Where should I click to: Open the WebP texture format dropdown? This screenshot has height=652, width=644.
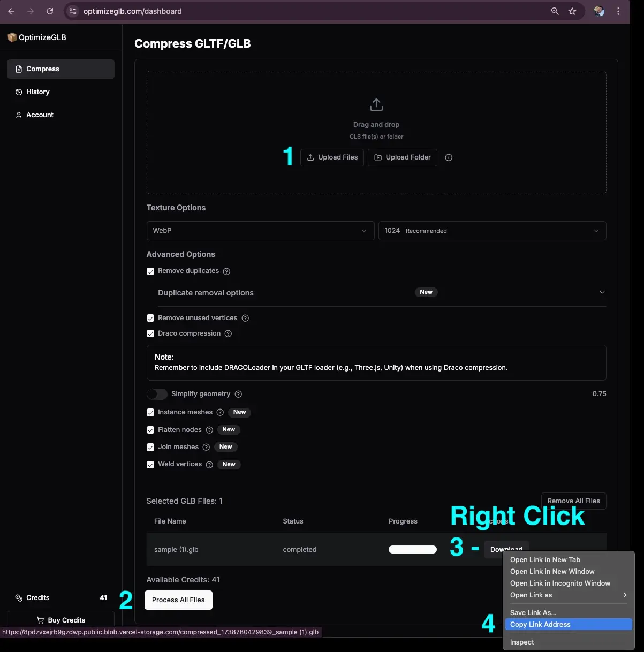pos(261,231)
